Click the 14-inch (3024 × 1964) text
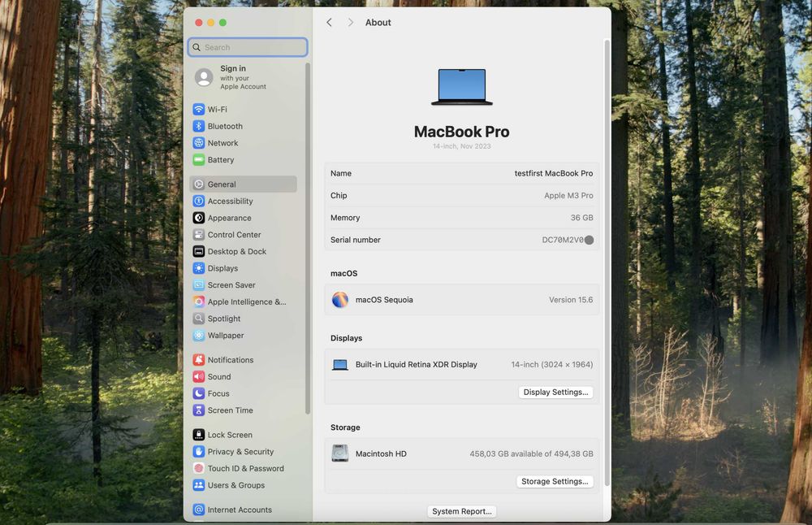 click(x=552, y=365)
